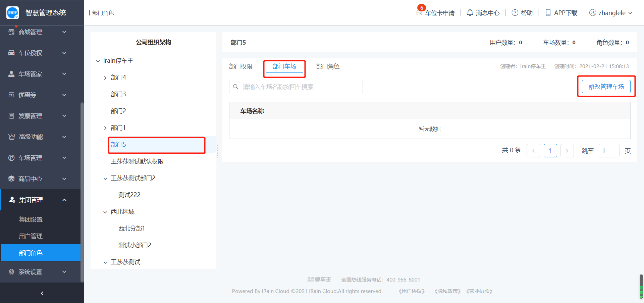Image resolution: width=644 pixels, height=303 pixels.
Task: Click the 集团管理 user icon
Action: (12, 200)
